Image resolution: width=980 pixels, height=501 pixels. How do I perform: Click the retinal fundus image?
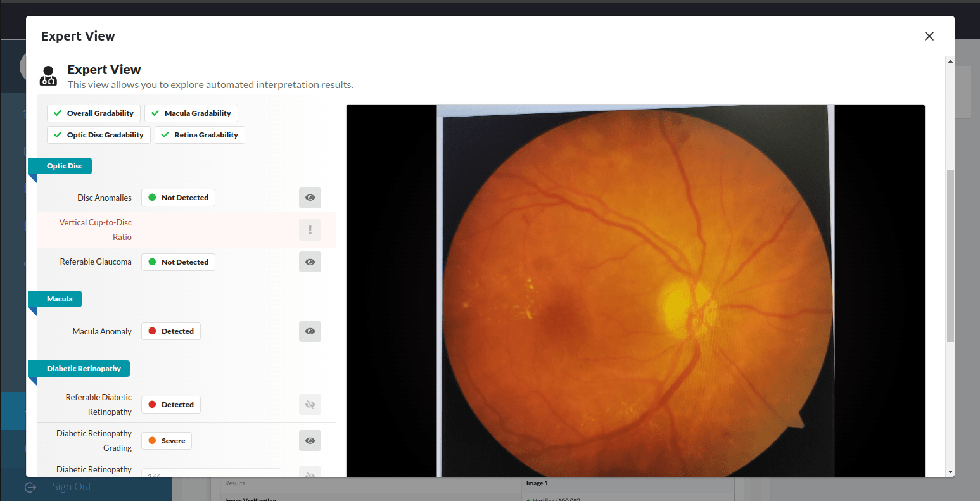(635, 290)
